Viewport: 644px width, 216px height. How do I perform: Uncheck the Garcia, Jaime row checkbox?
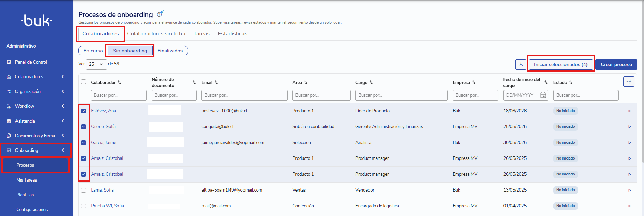(x=83, y=143)
